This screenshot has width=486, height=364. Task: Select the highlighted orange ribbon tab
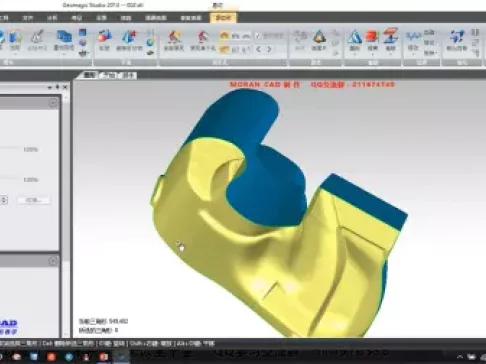[223, 18]
